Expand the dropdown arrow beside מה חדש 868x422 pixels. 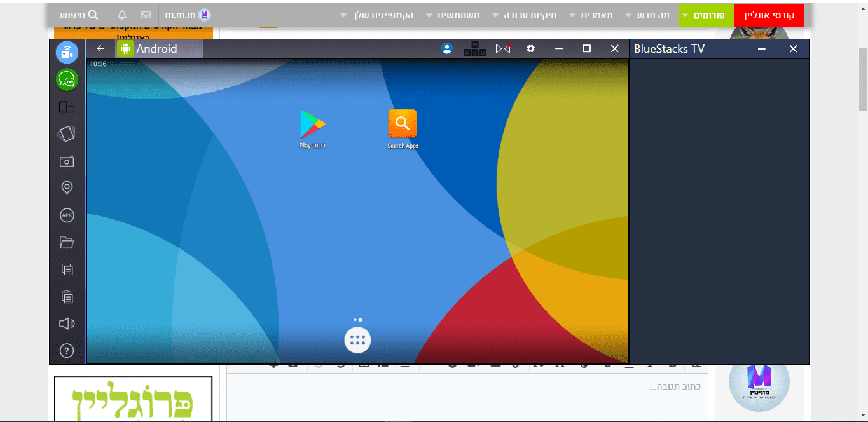(629, 15)
